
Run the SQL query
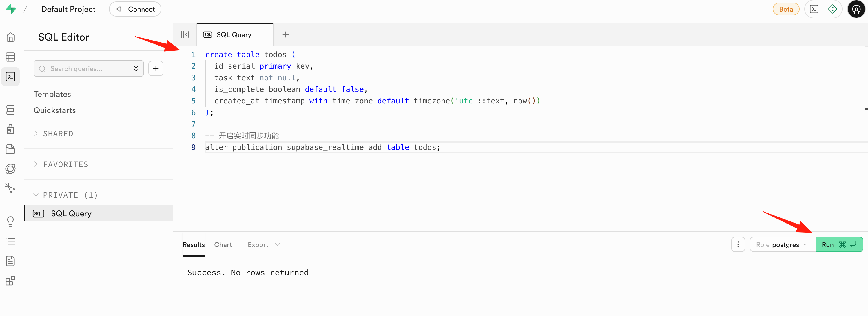tap(839, 244)
